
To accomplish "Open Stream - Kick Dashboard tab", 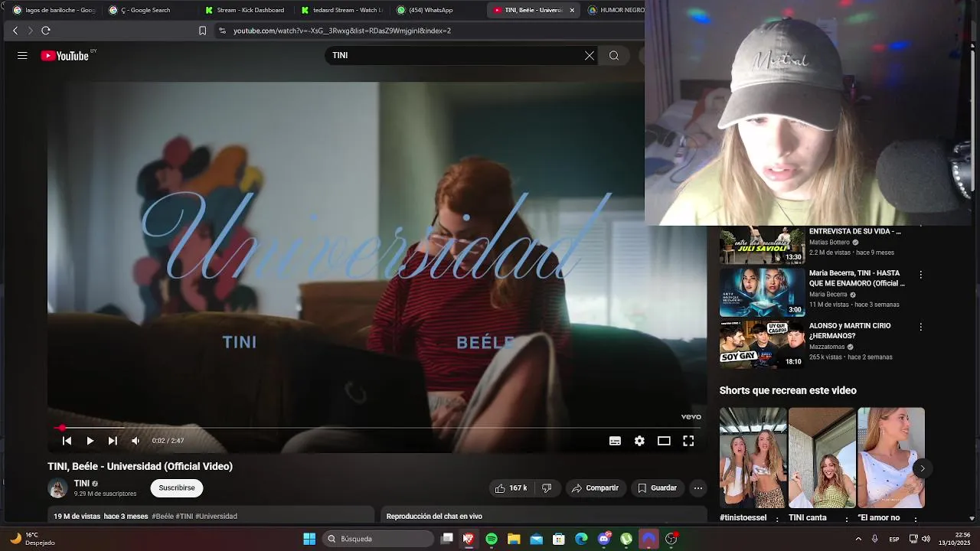I will (245, 10).
